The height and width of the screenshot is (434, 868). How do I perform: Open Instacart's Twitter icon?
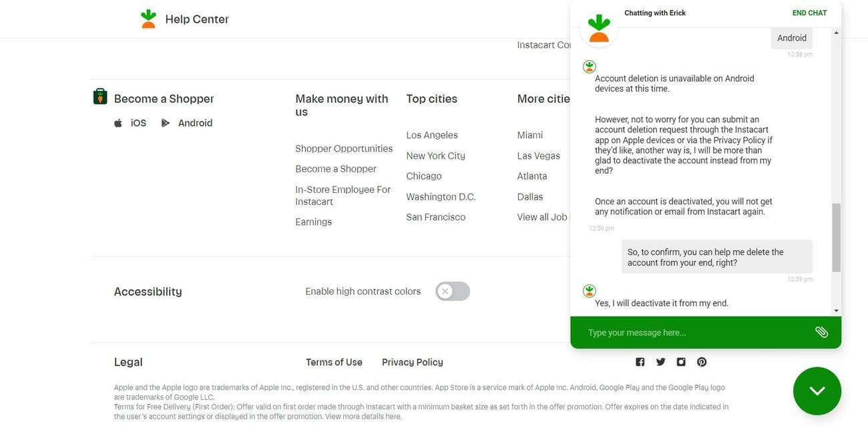coord(660,362)
